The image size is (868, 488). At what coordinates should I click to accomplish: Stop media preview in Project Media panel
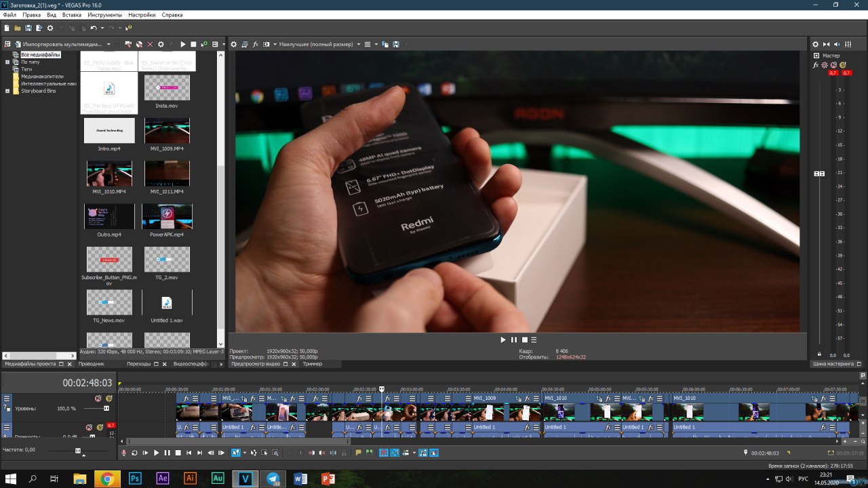[193, 44]
